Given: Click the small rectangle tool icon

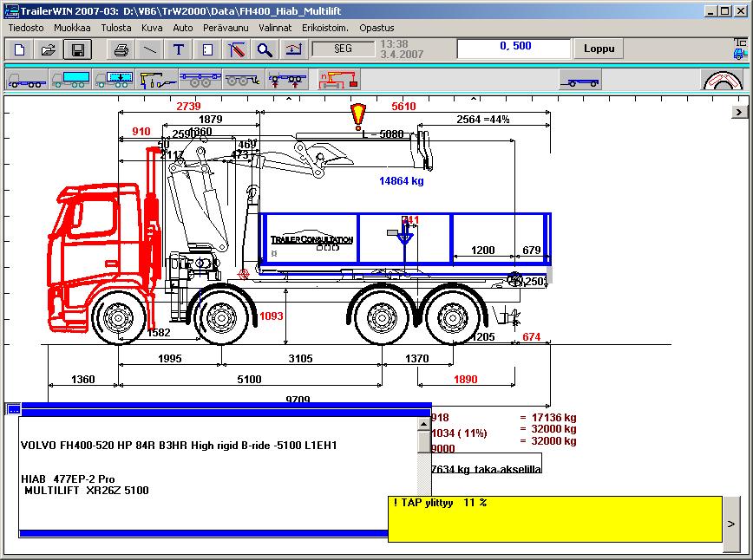Looking at the screenshot, I should [207, 49].
